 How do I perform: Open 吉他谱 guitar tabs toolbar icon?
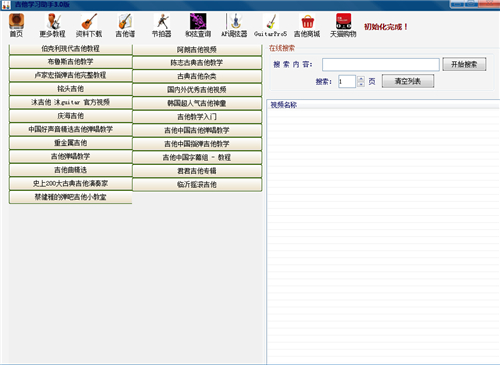(x=125, y=25)
